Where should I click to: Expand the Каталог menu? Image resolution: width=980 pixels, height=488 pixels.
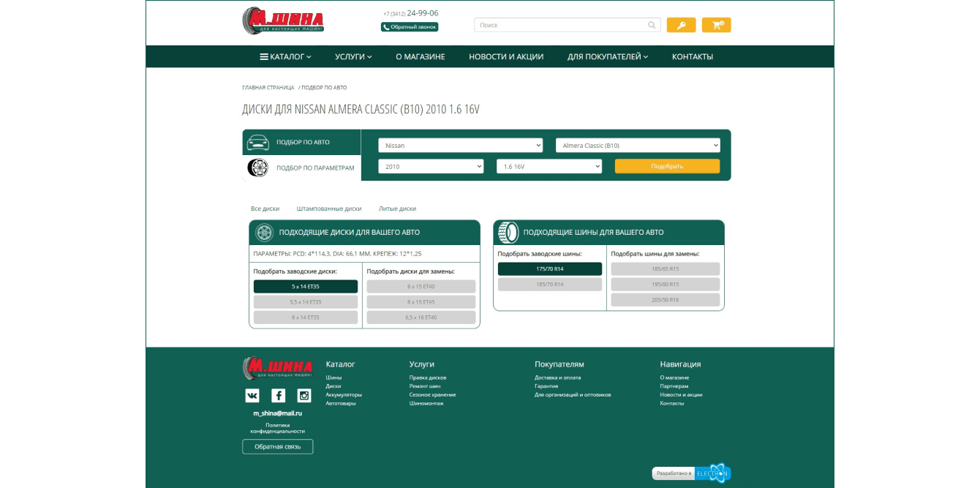[286, 56]
